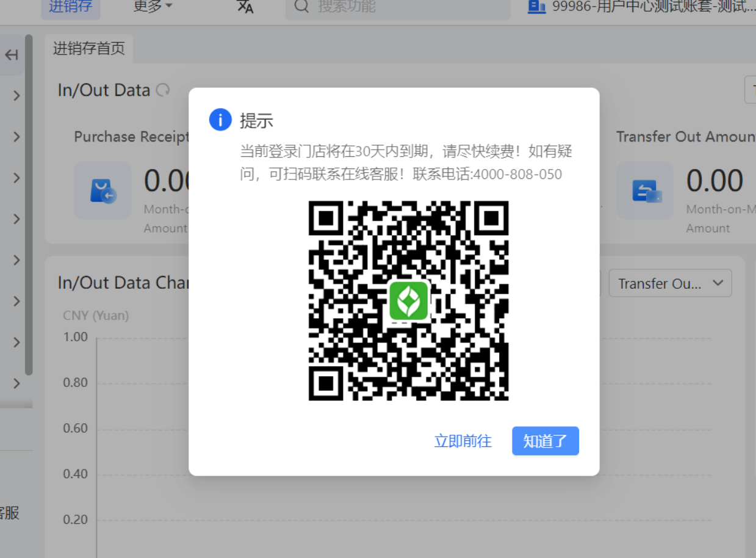Click the 0.60 axis value on the chart

click(76, 428)
